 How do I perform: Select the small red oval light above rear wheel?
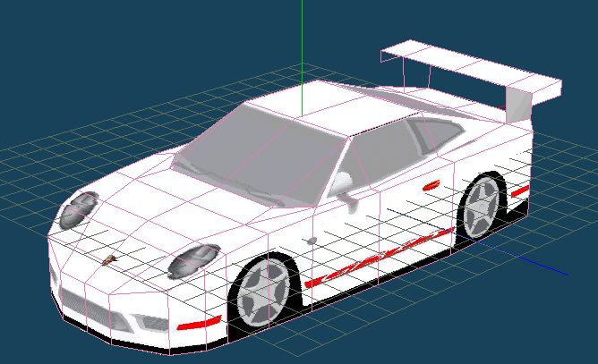coord(431,186)
